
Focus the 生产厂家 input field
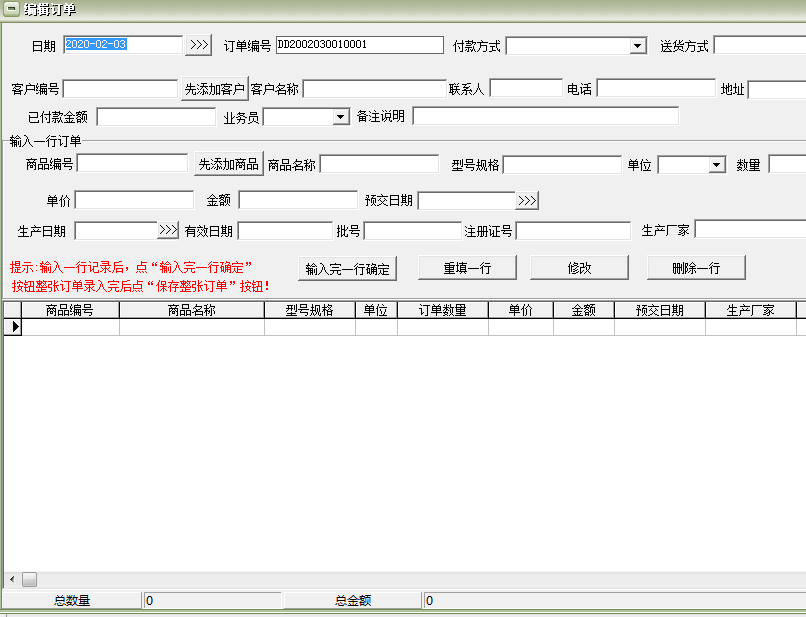click(x=750, y=229)
